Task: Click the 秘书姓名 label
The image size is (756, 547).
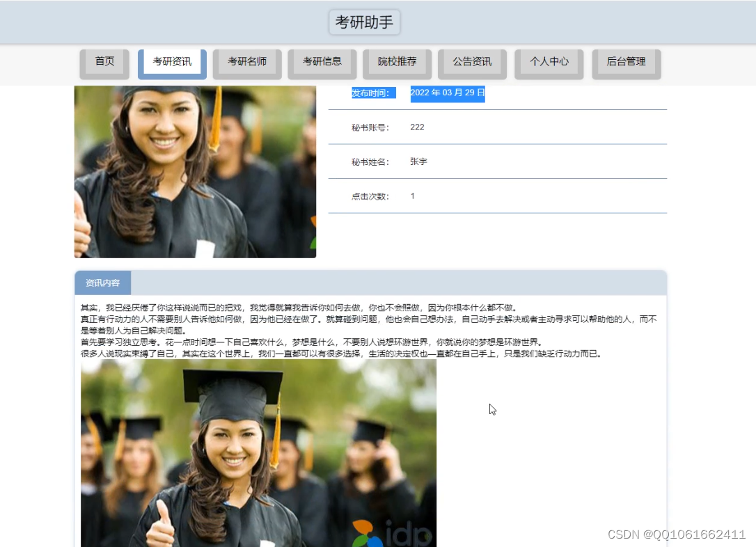Action: 370,162
